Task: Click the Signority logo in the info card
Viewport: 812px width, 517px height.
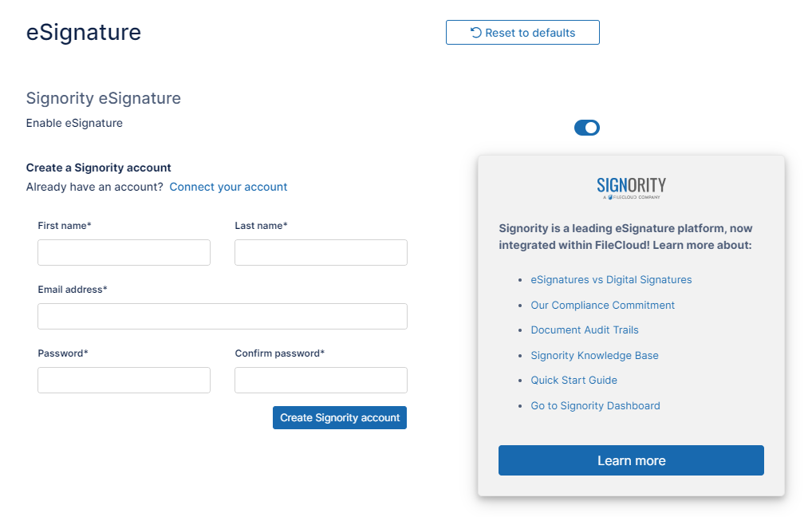Action: pos(631,187)
